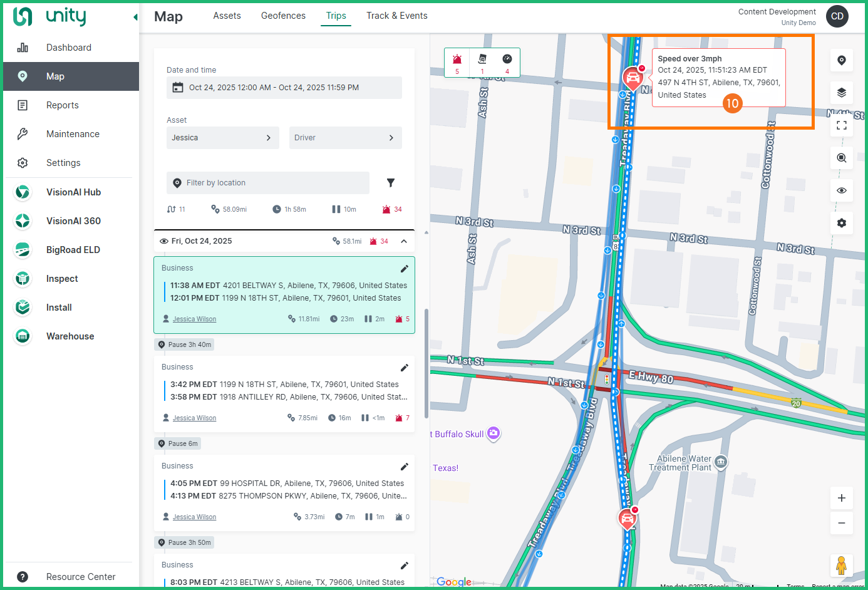Open the Driver selector
The height and width of the screenshot is (590, 868).
pos(345,138)
